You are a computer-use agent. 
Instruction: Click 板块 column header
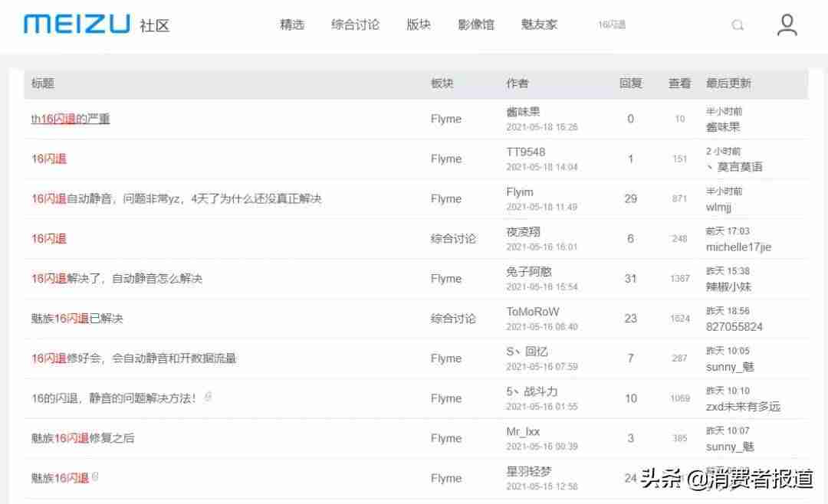[442, 83]
